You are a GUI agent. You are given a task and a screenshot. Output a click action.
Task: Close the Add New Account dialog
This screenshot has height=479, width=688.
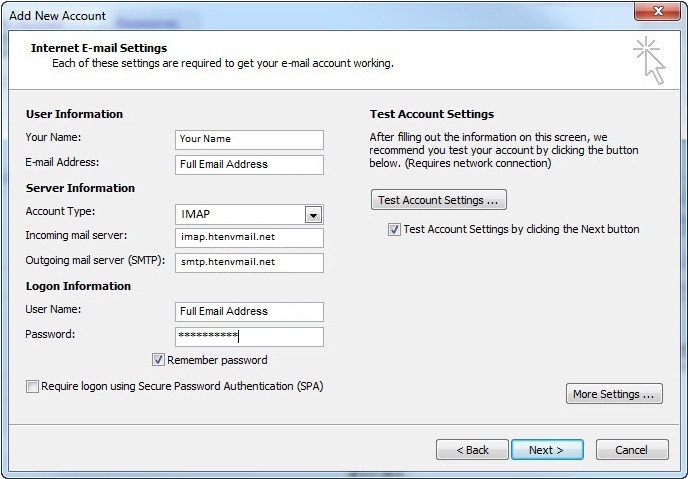click(657, 11)
